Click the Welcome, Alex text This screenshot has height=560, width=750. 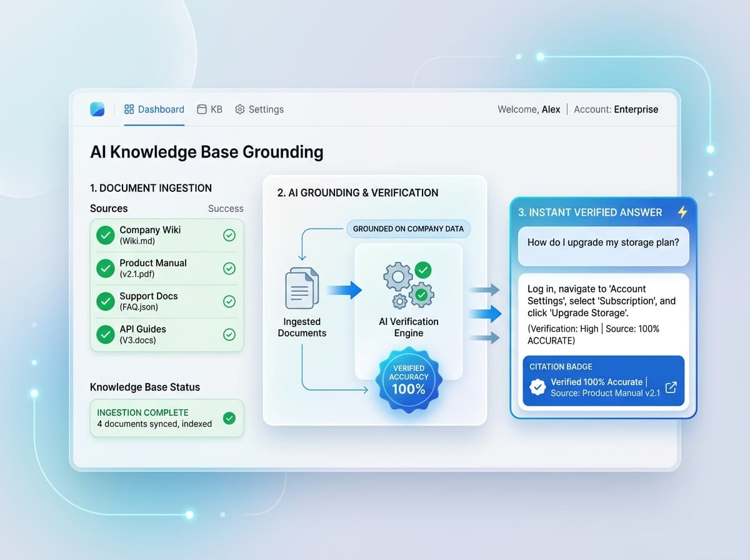coord(529,109)
